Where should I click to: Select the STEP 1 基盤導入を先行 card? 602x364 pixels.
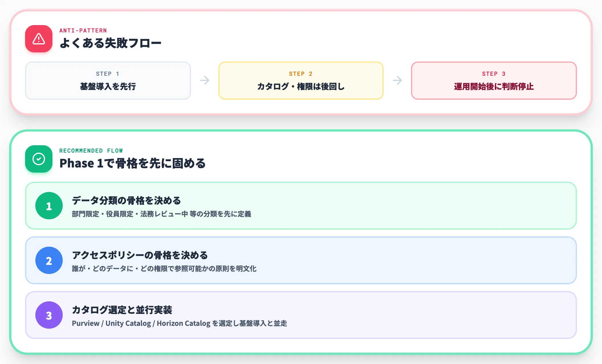click(x=108, y=81)
